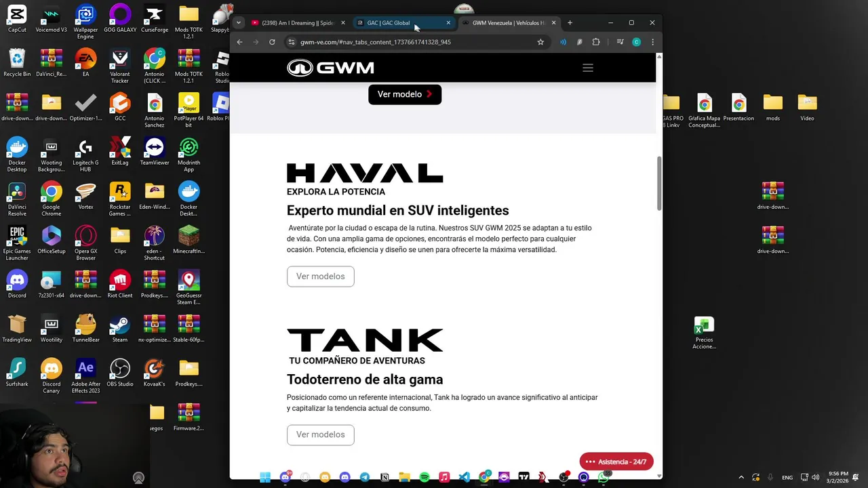
Task: Open the mods folder on desktop
Action: coord(772,107)
